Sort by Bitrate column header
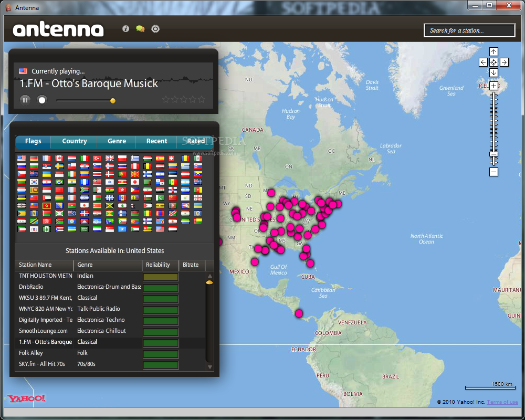Viewport: 525px width, 420px height. coord(192,265)
